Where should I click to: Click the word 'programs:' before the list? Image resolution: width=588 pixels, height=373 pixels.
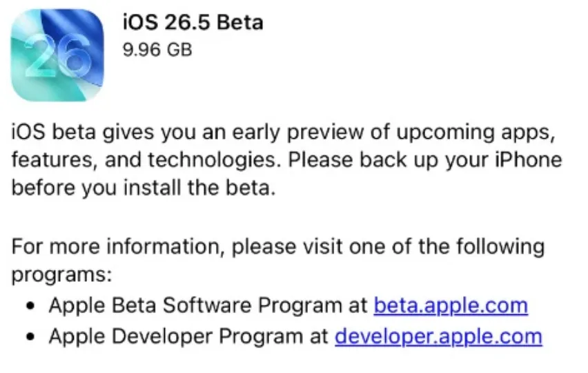pos(61,274)
